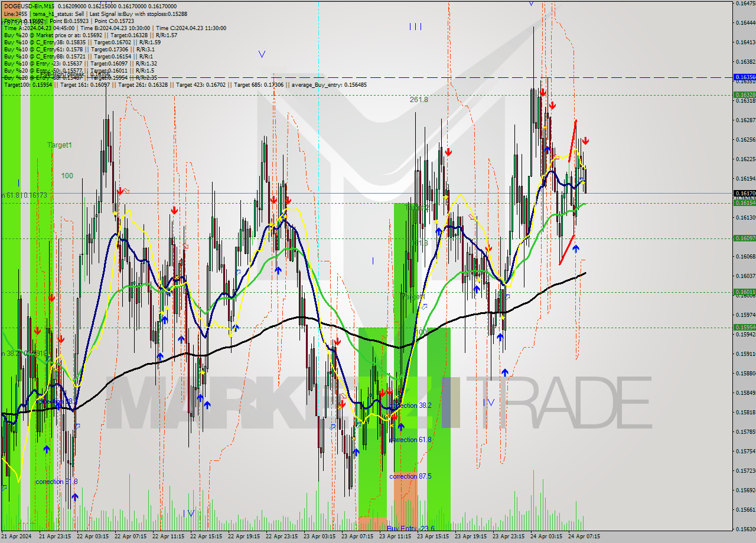Click the orange rectangle under 'correction 87.5'
Image resolution: width=756 pixels, height=543 pixels.
(x=406, y=501)
